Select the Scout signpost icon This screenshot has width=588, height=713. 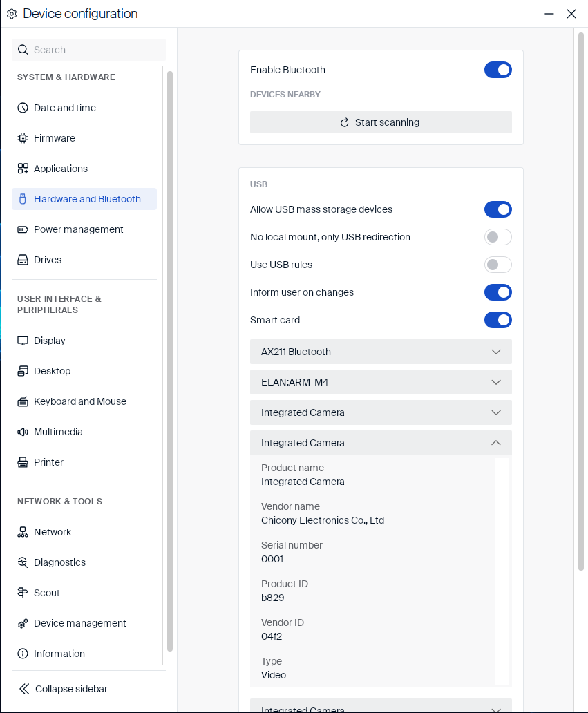coord(23,593)
